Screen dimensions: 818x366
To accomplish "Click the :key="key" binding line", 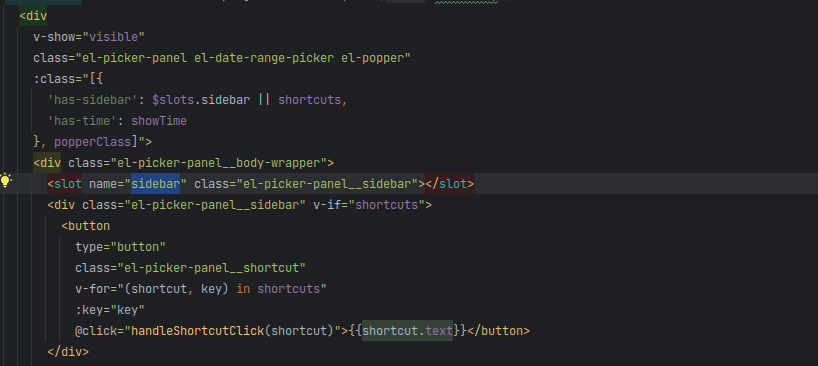I will (x=110, y=310).
